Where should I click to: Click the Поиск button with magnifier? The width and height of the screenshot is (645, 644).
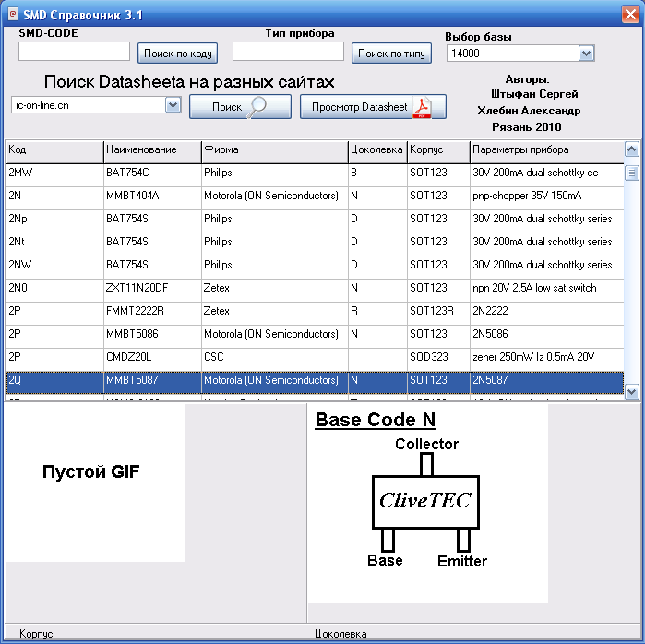point(240,107)
